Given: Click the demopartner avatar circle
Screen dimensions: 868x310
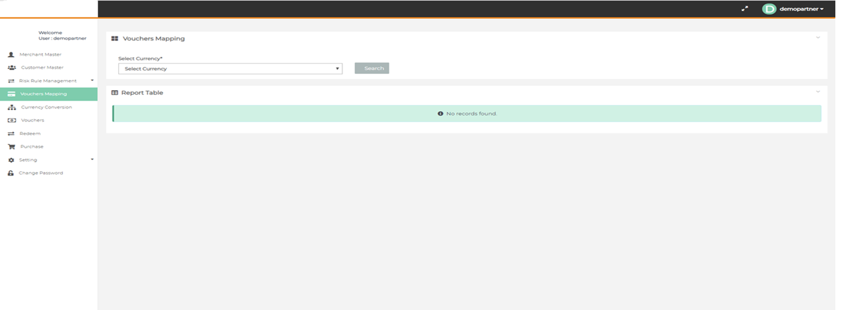Looking at the screenshot, I should 769,9.
